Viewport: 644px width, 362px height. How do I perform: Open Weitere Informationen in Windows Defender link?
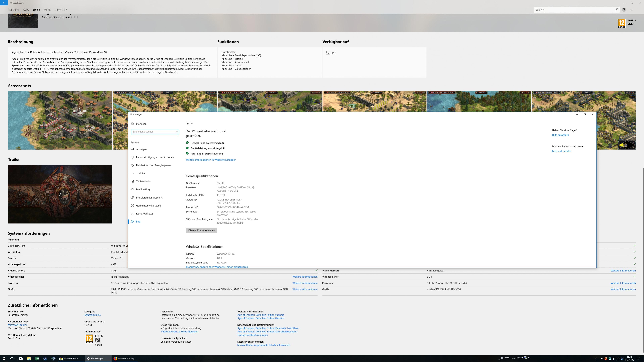point(211,160)
